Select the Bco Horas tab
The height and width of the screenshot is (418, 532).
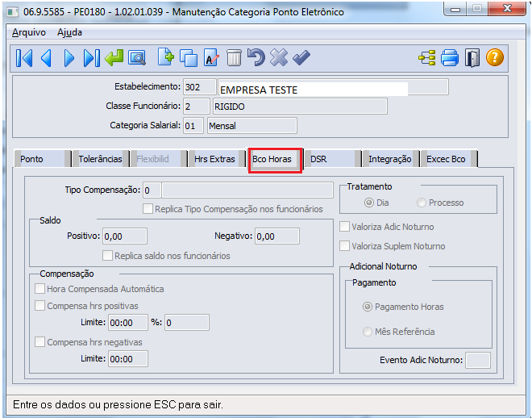tap(275, 159)
